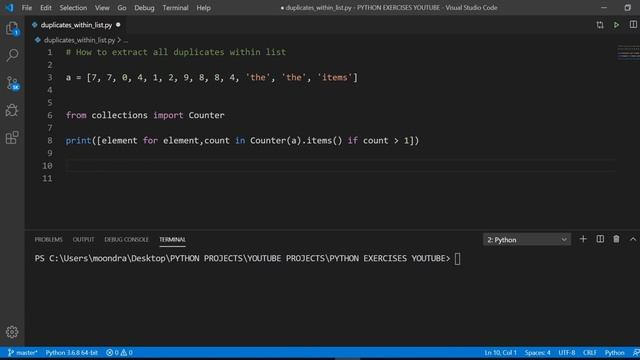Click the Open Changes compare icon

[x=600, y=25]
